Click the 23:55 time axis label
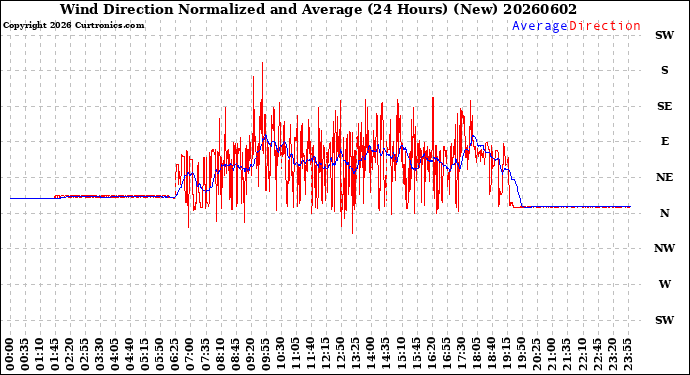 pyautogui.click(x=627, y=355)
